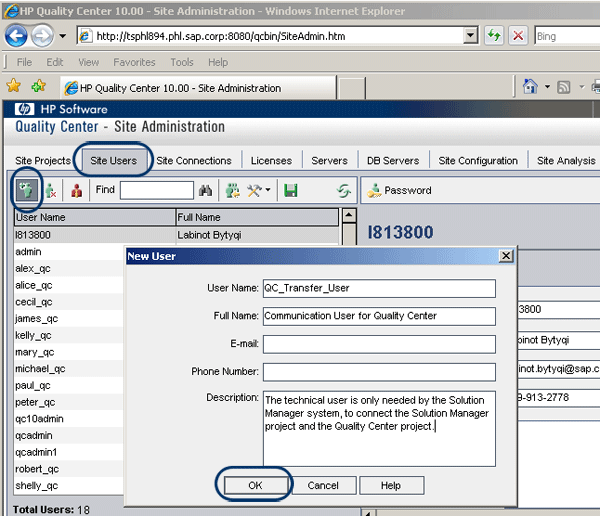Click the New User toolbar icon
The height and width of the screenshot is (516, 600).
pos(25,190)
